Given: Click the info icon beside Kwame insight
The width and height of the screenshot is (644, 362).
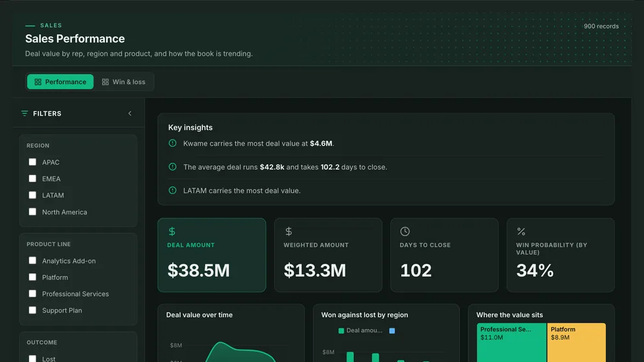Looking at the screenshot, I should tap(173, 144).
